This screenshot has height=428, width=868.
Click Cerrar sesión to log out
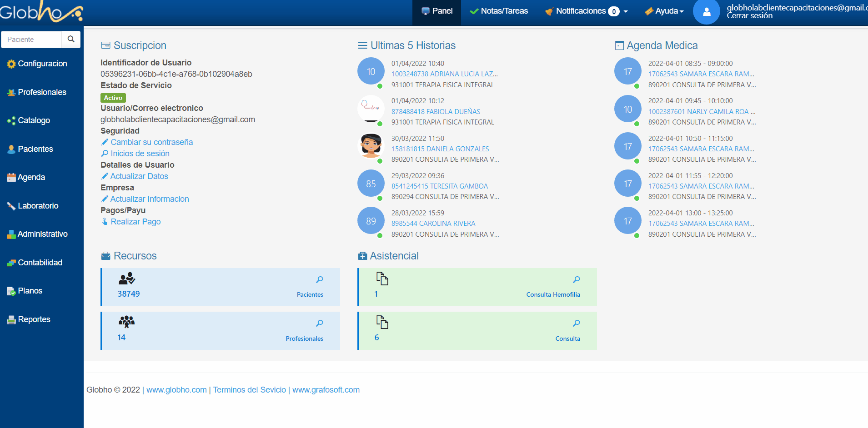point(749,16)
